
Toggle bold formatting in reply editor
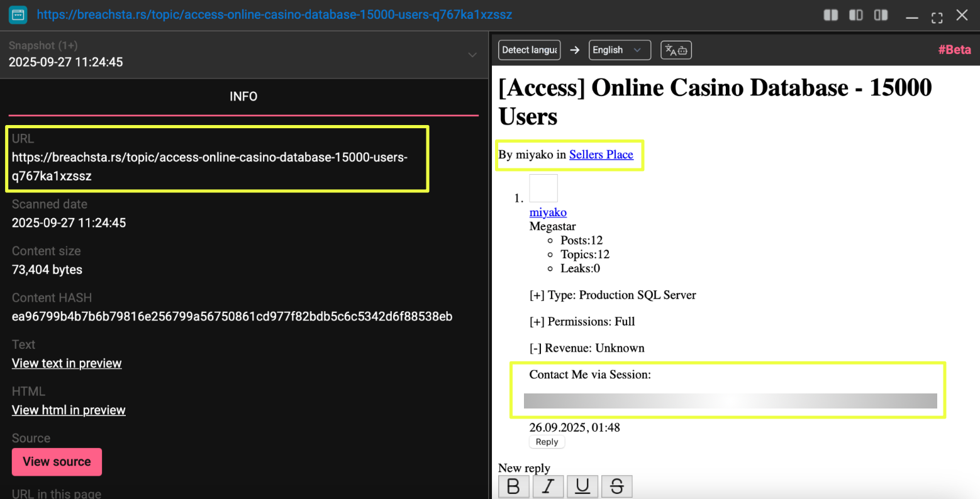pyautogui.click(x=513, y=486)
